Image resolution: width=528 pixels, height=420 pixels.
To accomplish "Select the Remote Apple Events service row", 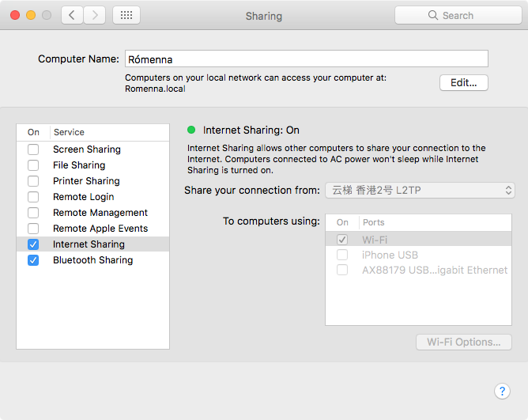I will coord(93,229).
